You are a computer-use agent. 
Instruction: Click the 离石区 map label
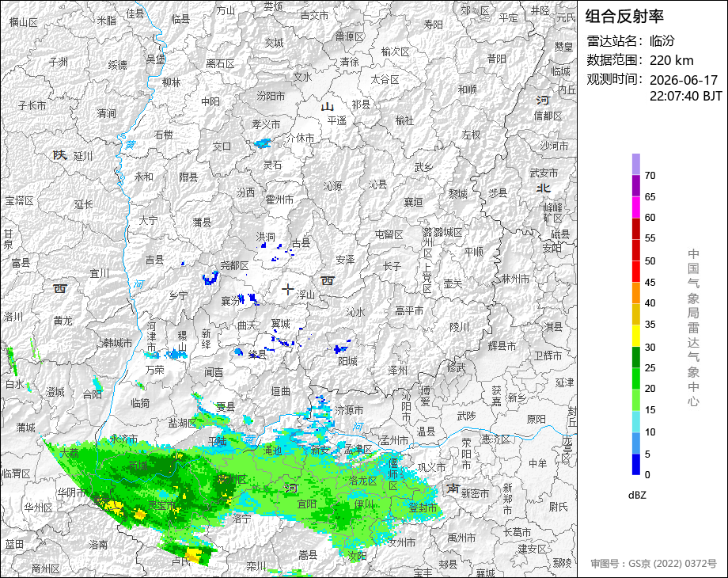click(x=220, y=63)
